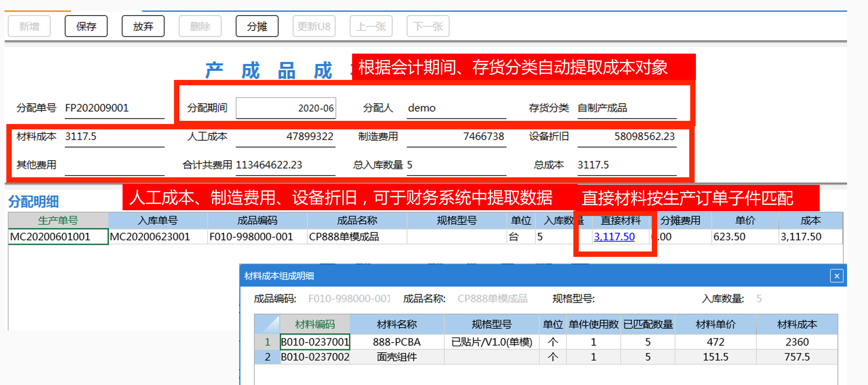Viewport: 868px width, 385px height.
Task: Close the 材料成本组成明细 dialog
Action: 836,276
